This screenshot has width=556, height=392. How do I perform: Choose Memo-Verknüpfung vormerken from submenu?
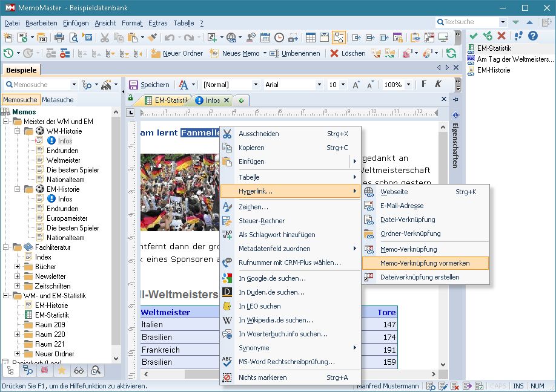point(425,263)
